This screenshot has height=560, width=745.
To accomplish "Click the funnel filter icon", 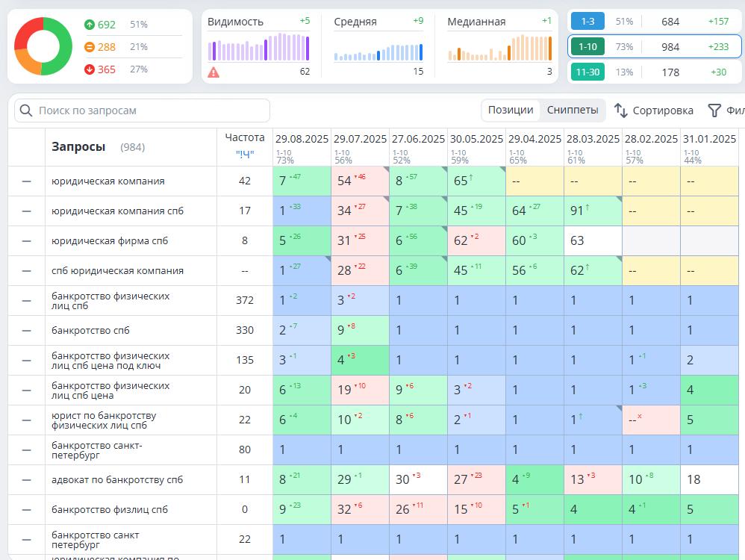I will point(714,111).
